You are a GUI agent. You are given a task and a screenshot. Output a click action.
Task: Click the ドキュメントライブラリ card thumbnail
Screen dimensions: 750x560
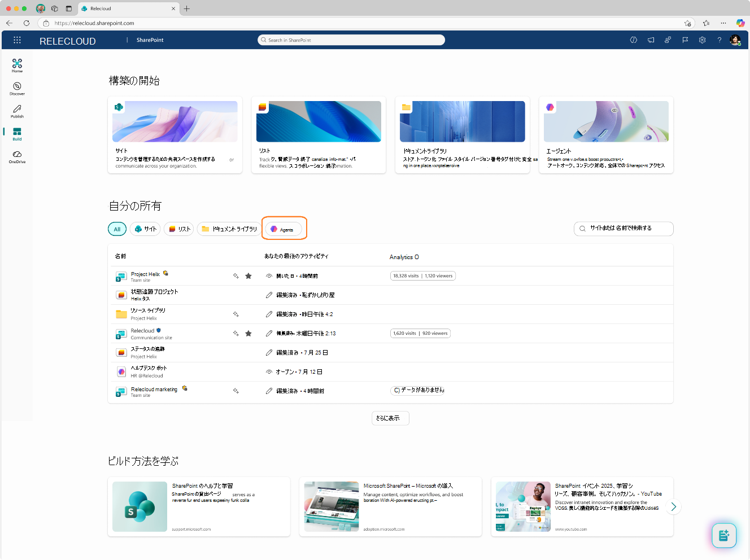click(463, 121)
